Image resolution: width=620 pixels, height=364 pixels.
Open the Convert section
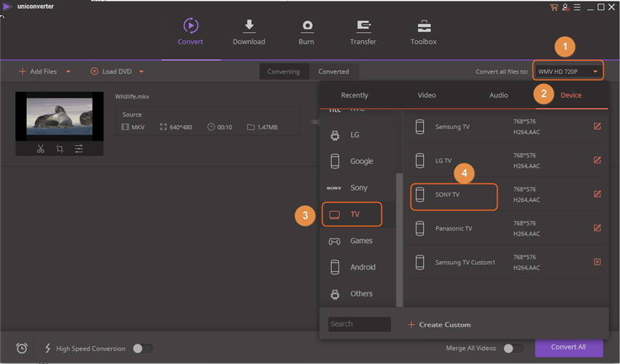point(190,31)
